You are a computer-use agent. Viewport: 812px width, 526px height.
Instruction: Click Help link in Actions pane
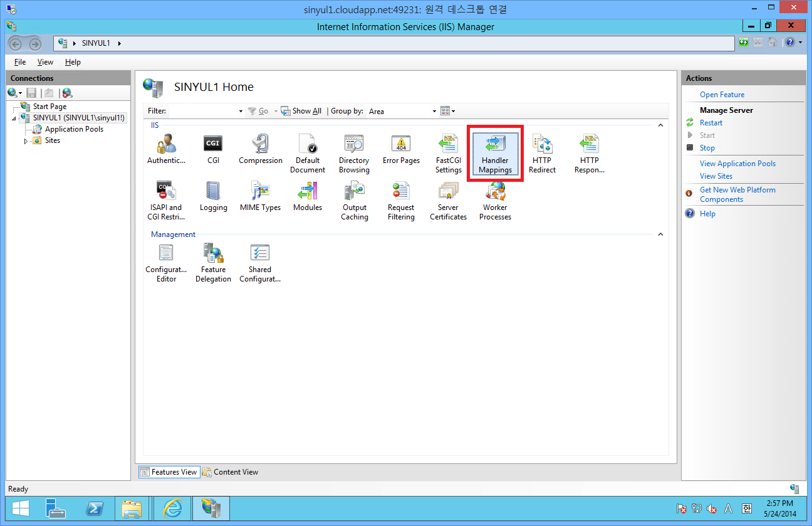point(707,214)
